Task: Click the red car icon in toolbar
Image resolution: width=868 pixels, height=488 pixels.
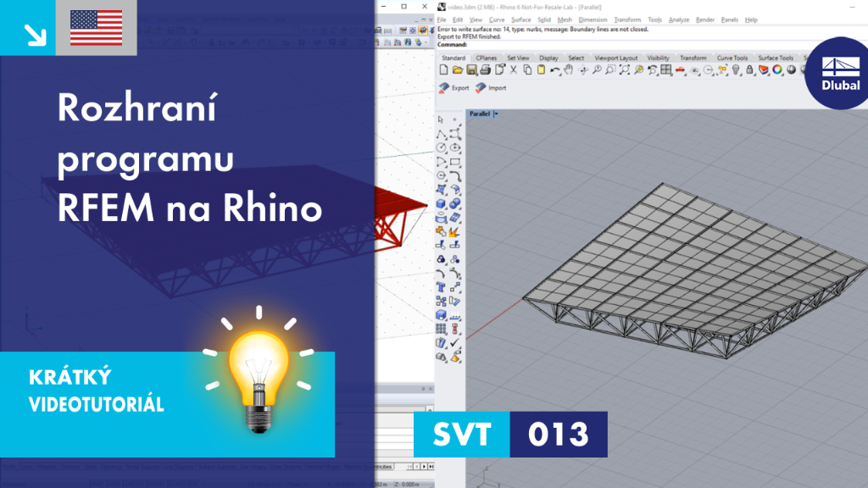Action: click(681, 70)
